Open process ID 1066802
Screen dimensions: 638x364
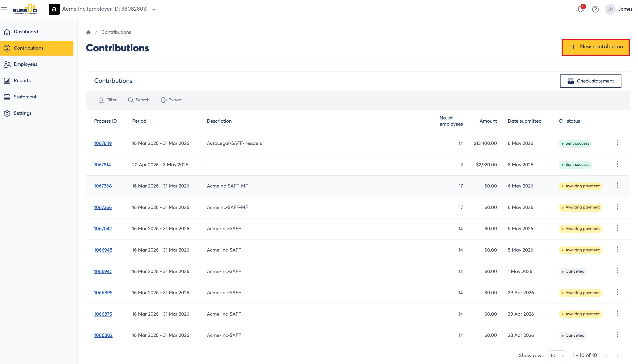coord(103,336)
